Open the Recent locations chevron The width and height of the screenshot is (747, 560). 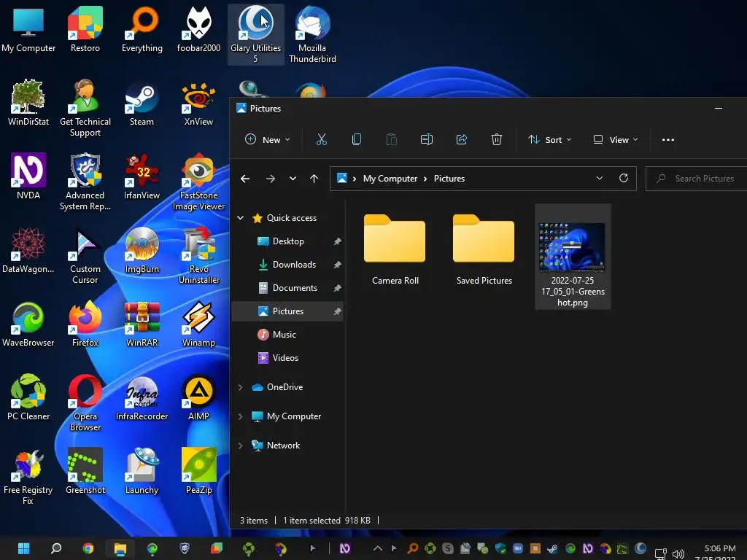293,179
